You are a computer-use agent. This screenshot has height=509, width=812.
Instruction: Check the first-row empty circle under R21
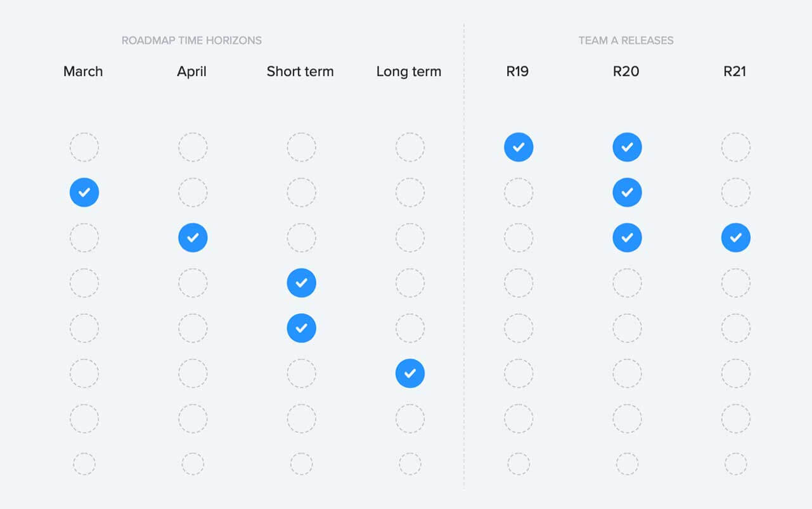[736, 147]
